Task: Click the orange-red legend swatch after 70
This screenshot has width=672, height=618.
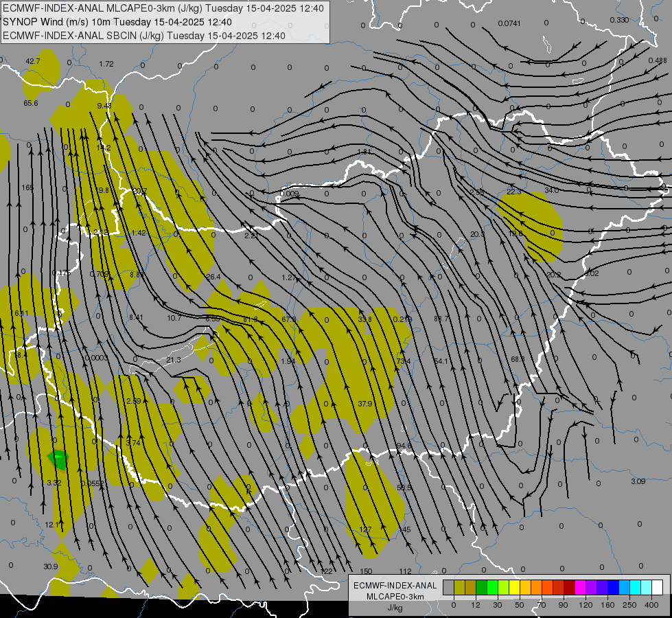Action: pos(547,587)
